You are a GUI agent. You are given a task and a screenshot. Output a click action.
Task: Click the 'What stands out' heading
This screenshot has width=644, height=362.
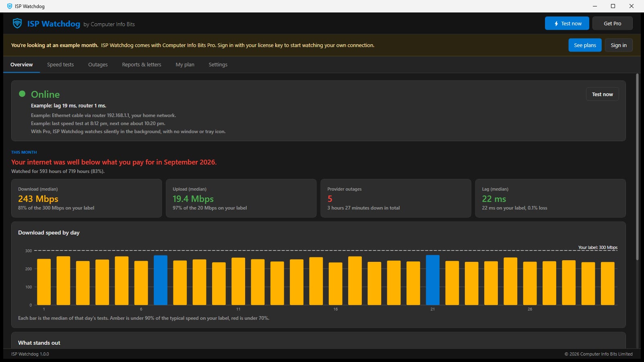coord(39,343)
